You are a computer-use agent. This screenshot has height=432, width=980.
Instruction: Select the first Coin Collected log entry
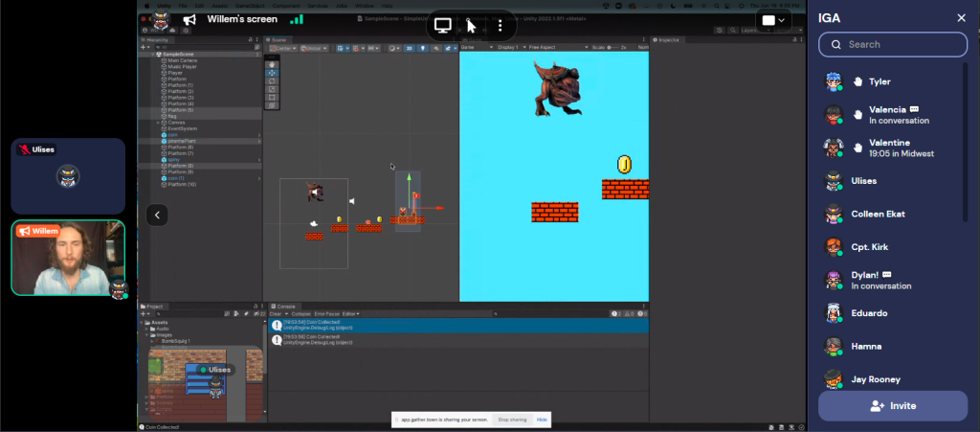[x=458, y=325]
